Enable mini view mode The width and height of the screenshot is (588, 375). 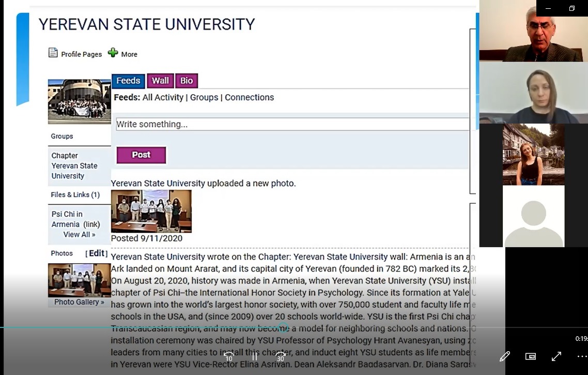pos(531,356)
